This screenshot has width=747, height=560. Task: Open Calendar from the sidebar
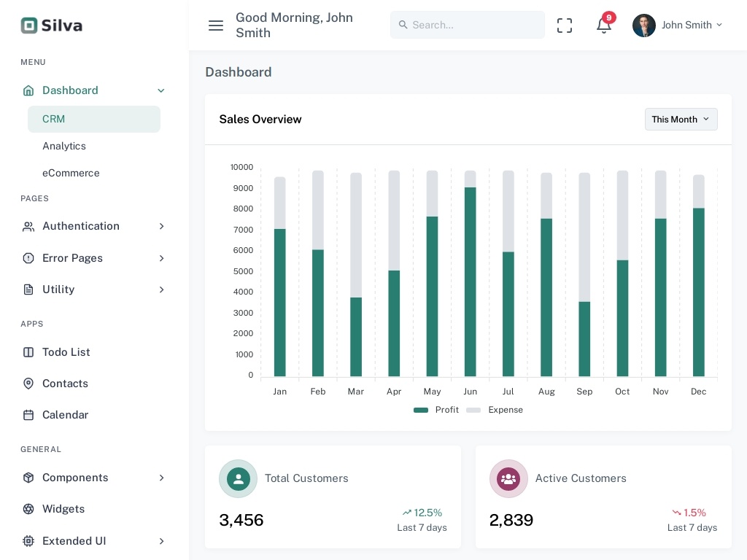click(x=65, y=415)
